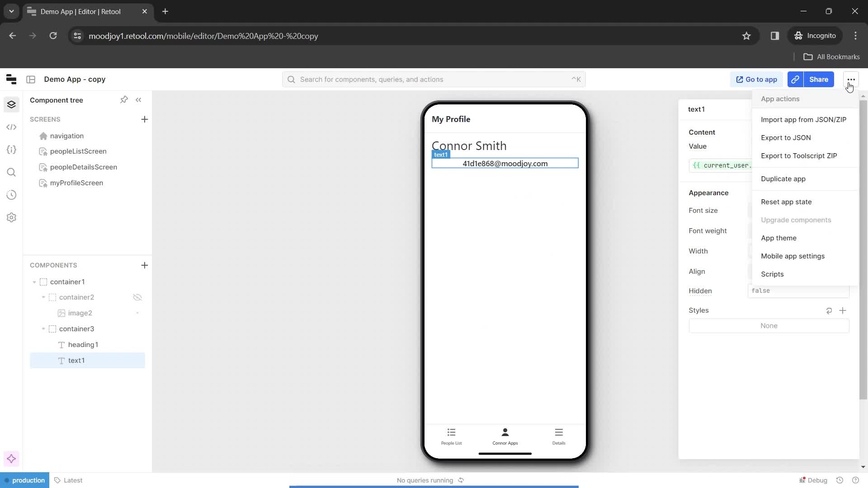
Task: Select the myProfileScreen screen
Action: 76,183
